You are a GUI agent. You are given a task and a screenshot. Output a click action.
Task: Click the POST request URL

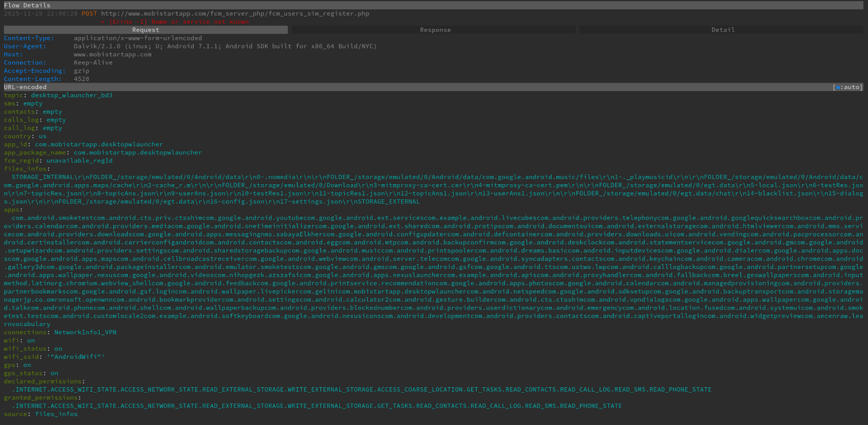[x=235, y=14]
